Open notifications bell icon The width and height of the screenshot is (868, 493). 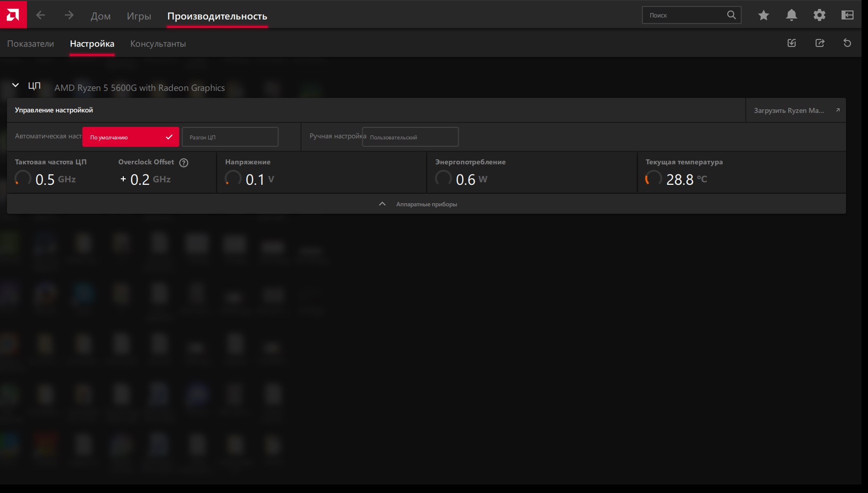(792, 15)
